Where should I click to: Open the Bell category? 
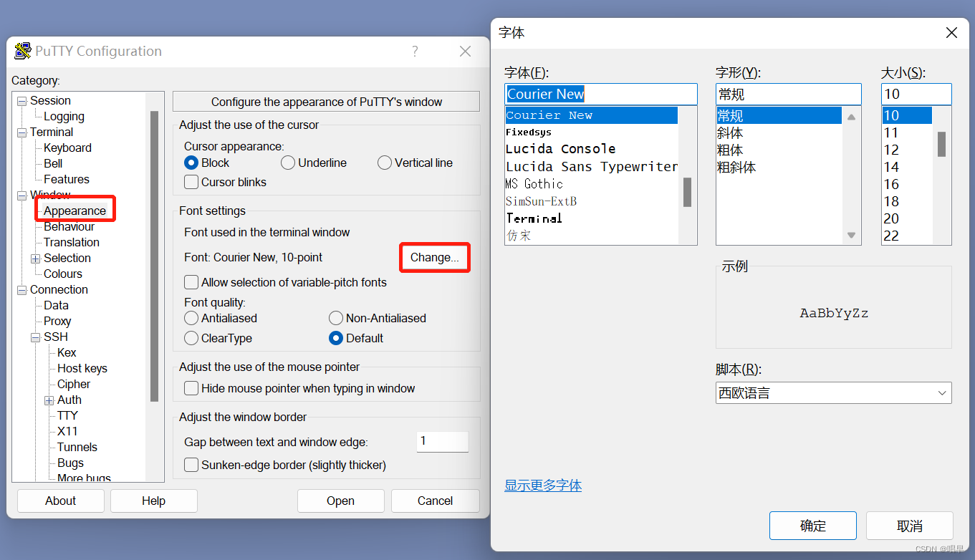pos(53,163)
